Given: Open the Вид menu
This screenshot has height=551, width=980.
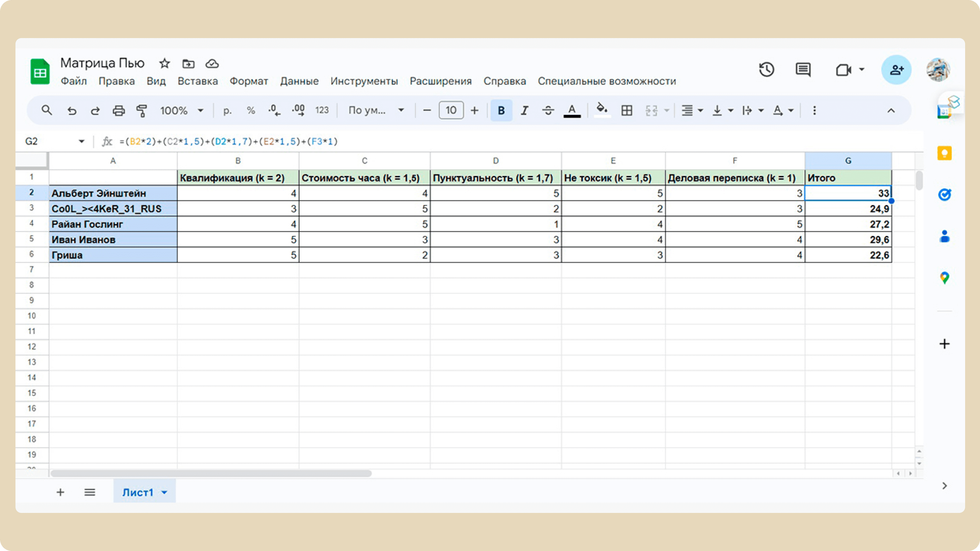Looking at the screenshot, I should (x=156, y=82).
